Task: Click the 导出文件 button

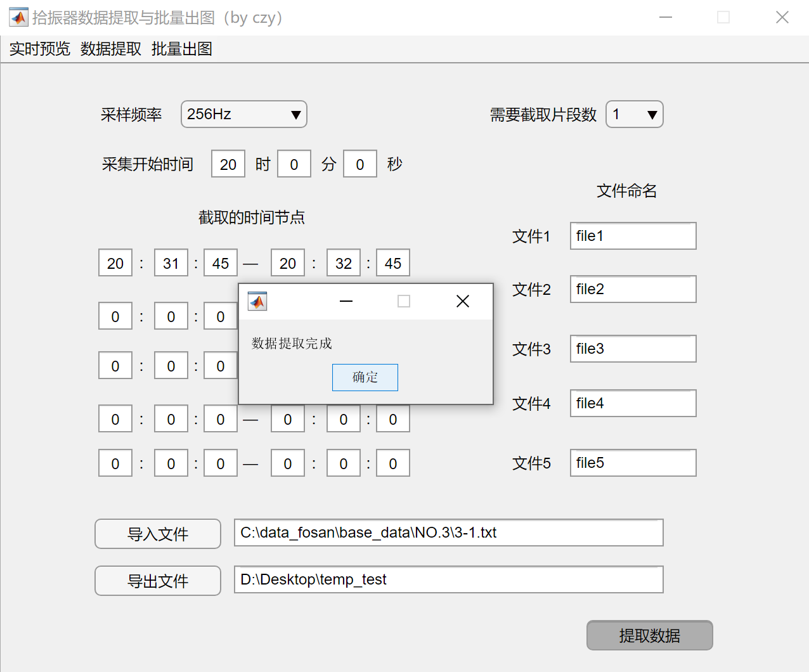Action: [x=157, y=581]
